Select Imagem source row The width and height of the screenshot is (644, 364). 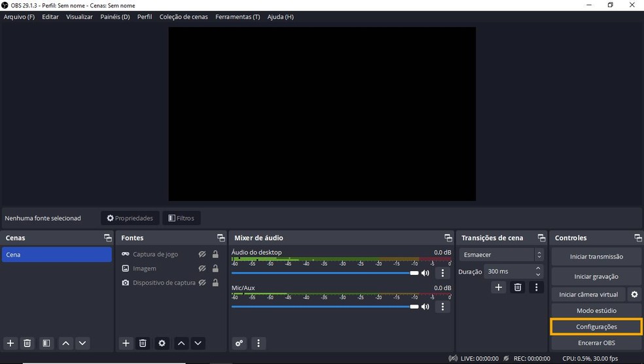point(171,268)
